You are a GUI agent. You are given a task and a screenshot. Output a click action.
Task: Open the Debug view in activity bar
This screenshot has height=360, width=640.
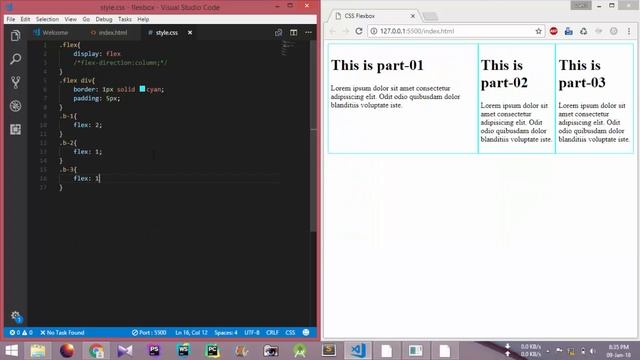pos(16,106)
